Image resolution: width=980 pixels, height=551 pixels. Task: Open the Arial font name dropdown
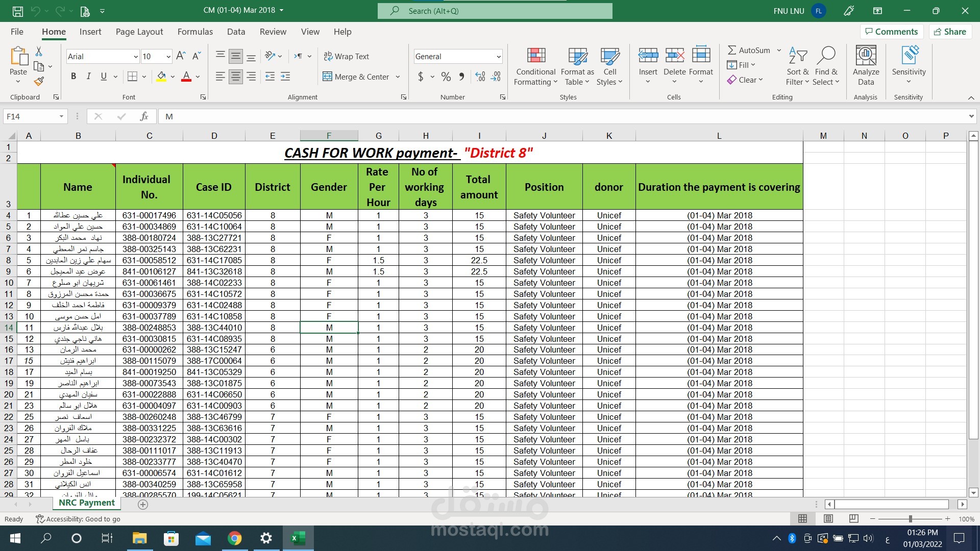point(136,57)
